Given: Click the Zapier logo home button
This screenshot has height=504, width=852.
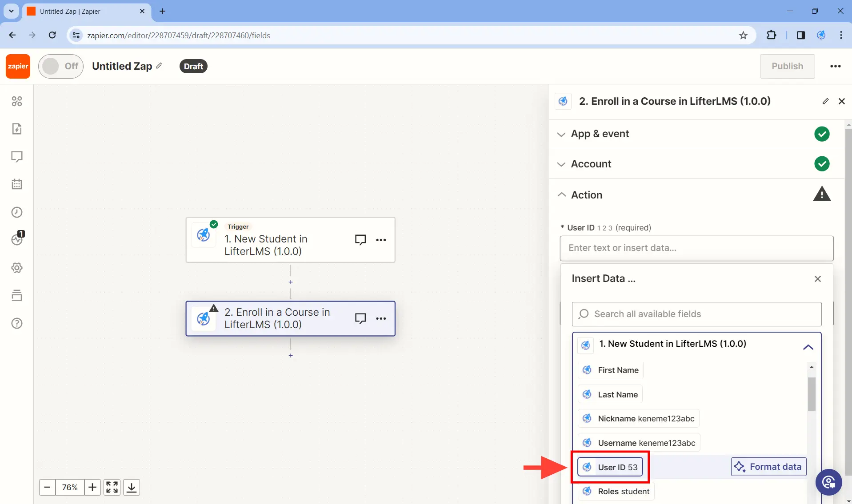Looking at the screenshot, I should click(x=18, y=66).
